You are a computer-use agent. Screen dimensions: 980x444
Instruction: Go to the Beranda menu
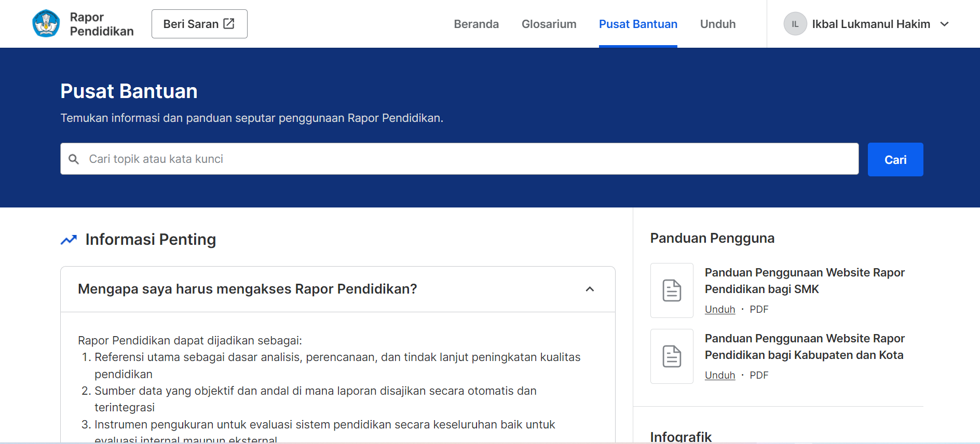coord(476,24)
